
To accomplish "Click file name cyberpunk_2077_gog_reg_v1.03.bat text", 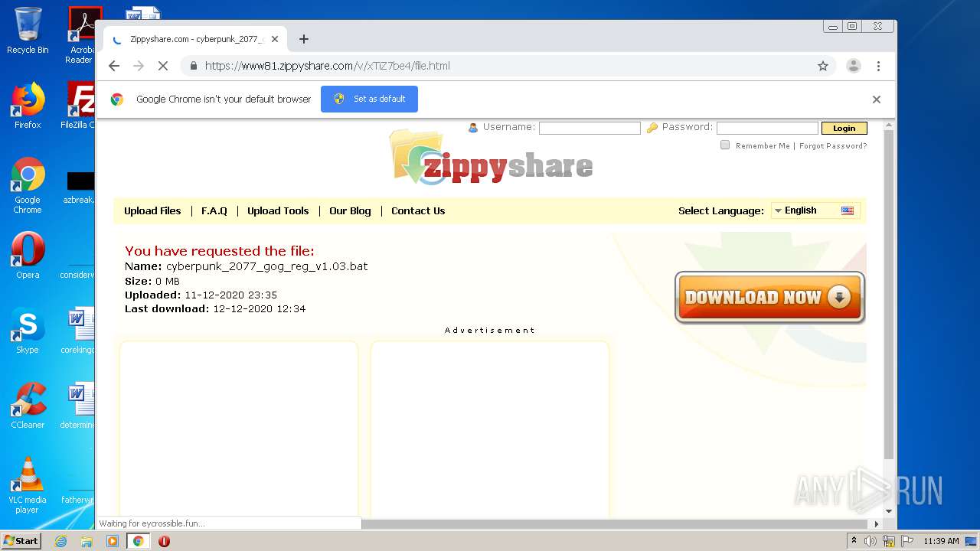I will pyautogui.click(x=266, y=266).
